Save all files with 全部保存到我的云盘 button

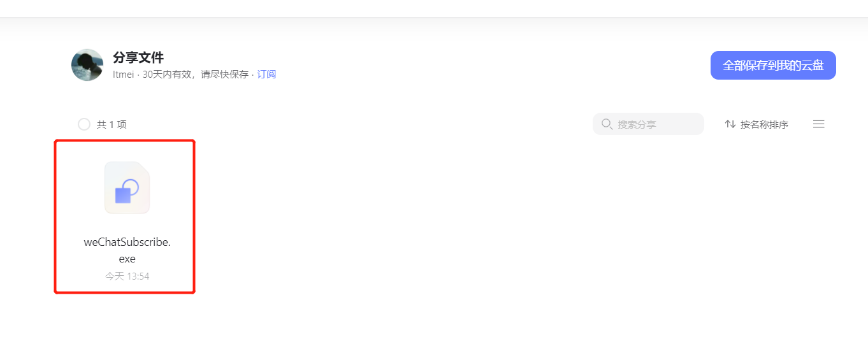pyautogui.click(x=773, y=66)
